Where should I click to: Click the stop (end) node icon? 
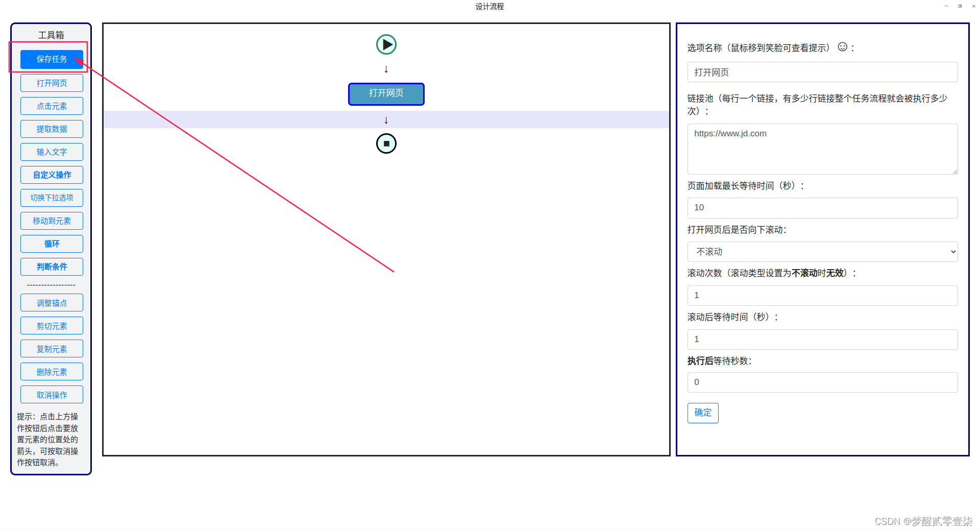[x=386, y=143]
